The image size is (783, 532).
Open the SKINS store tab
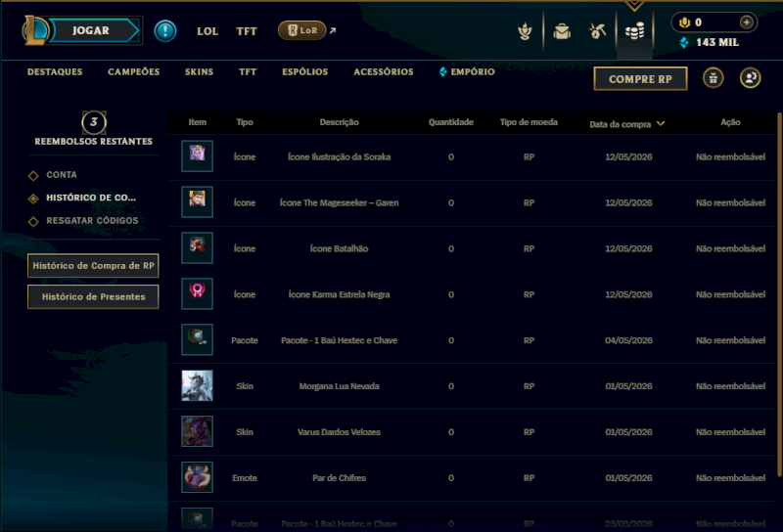point(199,71)
